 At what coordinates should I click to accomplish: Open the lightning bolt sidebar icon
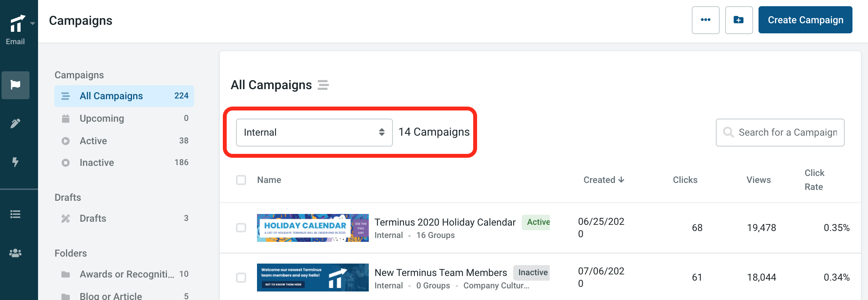16,162
